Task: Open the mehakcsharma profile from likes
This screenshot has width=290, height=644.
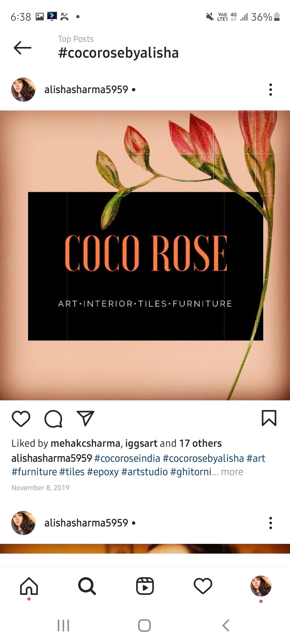Action: coord(85,443)
